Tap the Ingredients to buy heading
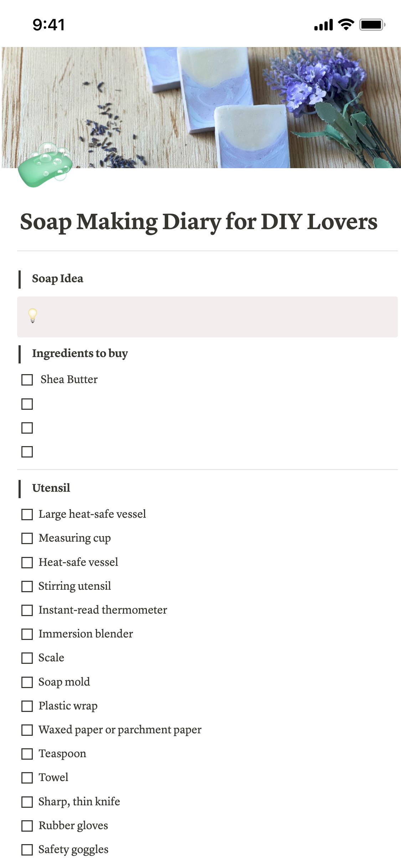Viewport: 401px width, 868px height. (x=80, y=353)
